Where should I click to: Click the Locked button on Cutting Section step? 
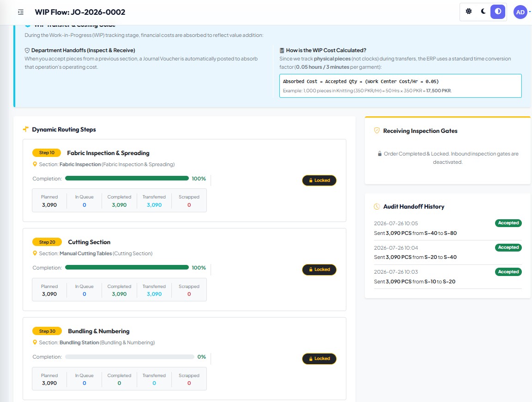pos(319,270)
